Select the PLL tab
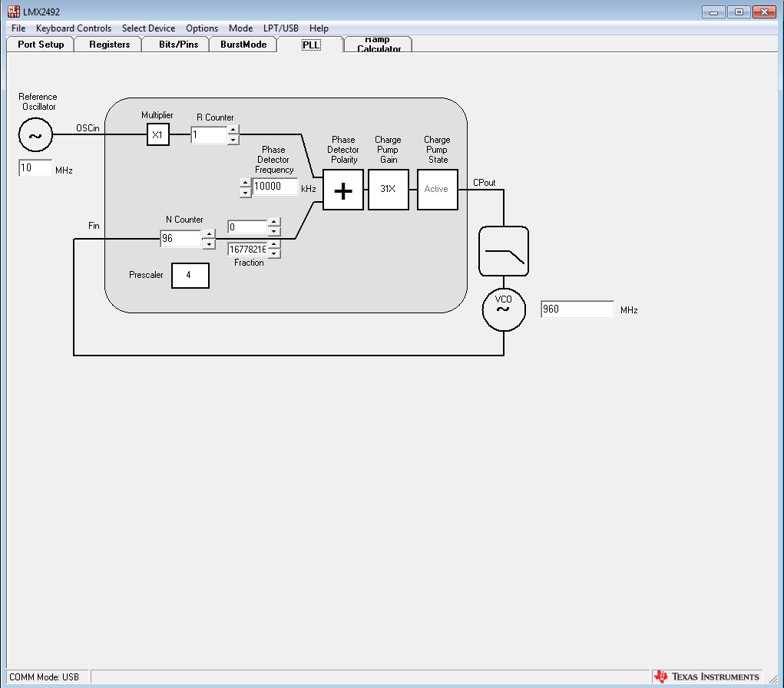Image resolution: width=784 pixels, height=688 pixels. [311, 45]
